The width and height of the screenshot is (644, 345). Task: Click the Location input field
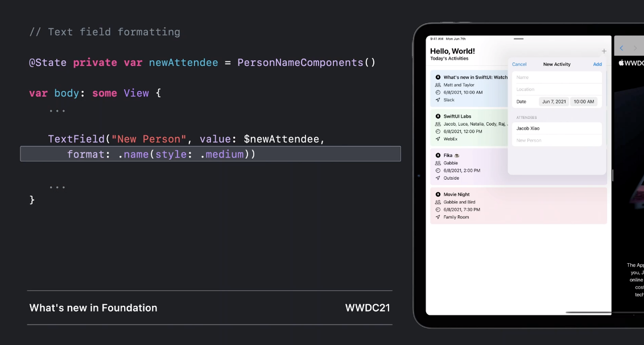pos(556,89)
